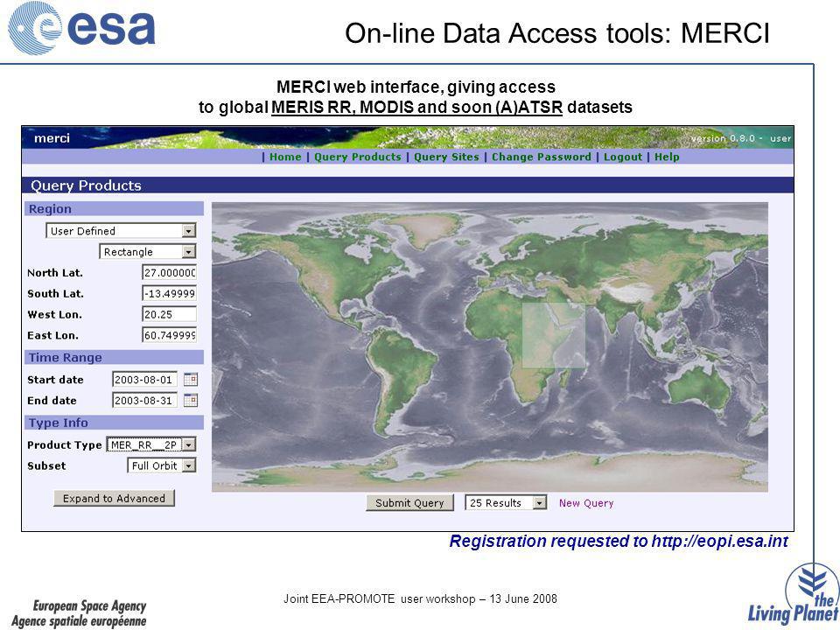This screenshot has width=840, height=630.
Task: Click the On-line Data Access tools: MERCI title
Action: (557, 33)
